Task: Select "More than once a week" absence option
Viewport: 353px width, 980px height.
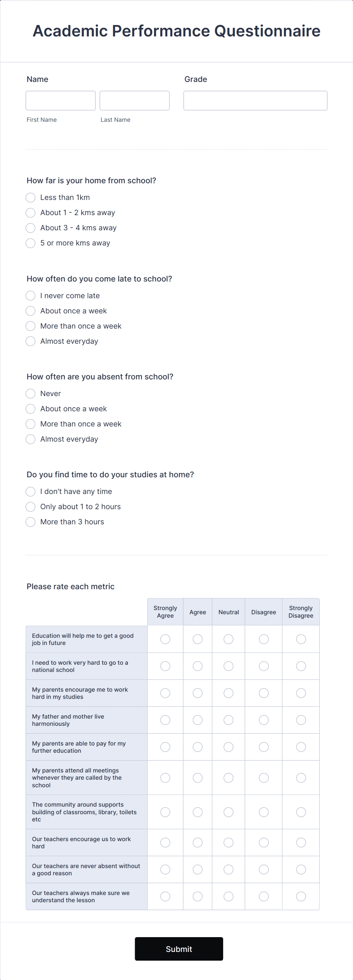Action: pos(30,424)
